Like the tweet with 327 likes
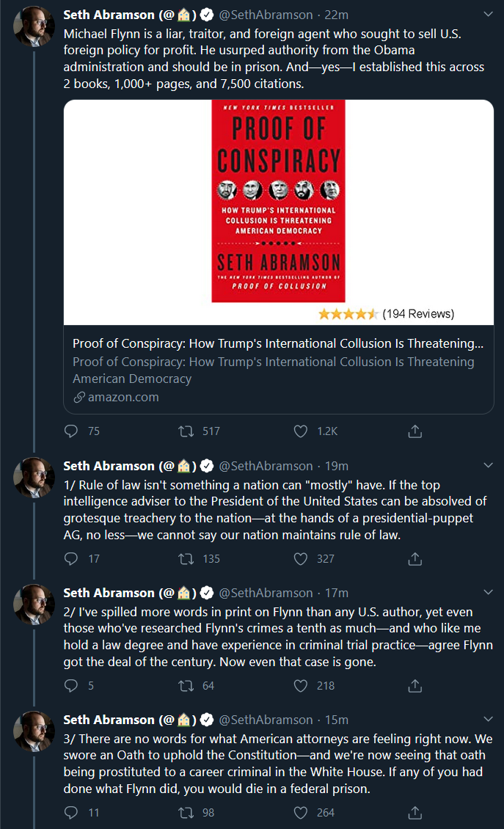This screenshot has width=504, height=829. tap(300, 559)
